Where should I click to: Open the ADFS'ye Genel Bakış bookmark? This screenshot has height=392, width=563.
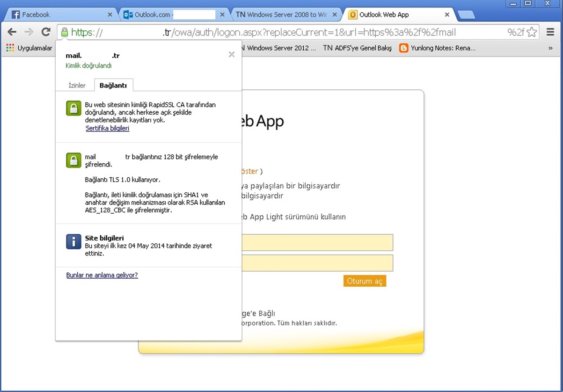[x=357, y=48]
